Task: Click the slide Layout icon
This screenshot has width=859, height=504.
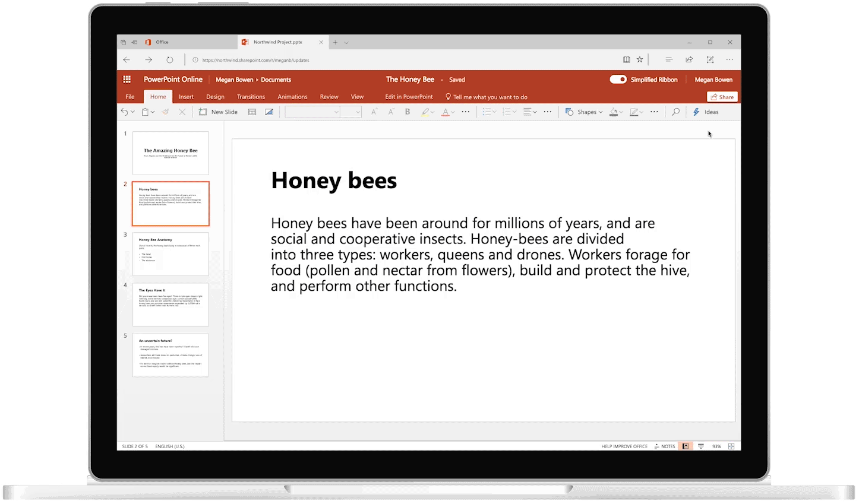Action: [252, 112]
